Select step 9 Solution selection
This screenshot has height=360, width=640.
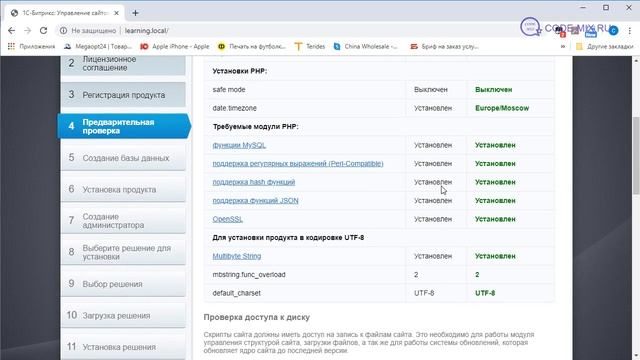pyautogui.click(x=123, y=284)
